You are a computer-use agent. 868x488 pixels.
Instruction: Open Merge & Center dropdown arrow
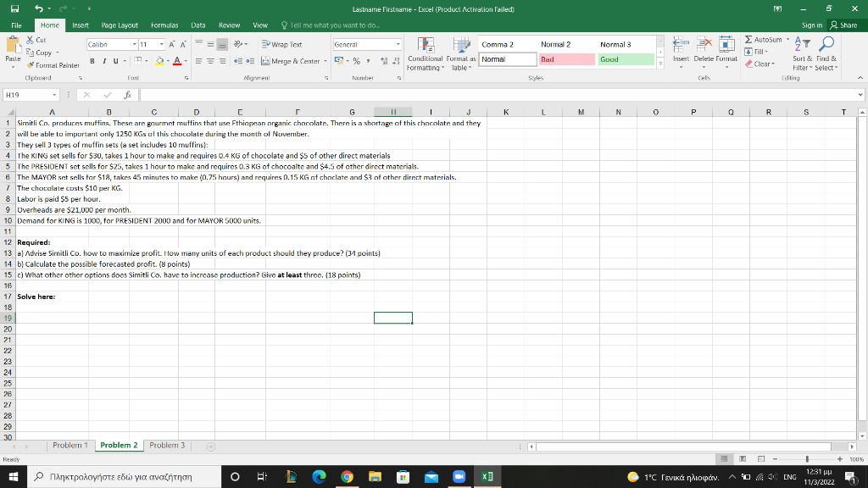tap(325, 61)
